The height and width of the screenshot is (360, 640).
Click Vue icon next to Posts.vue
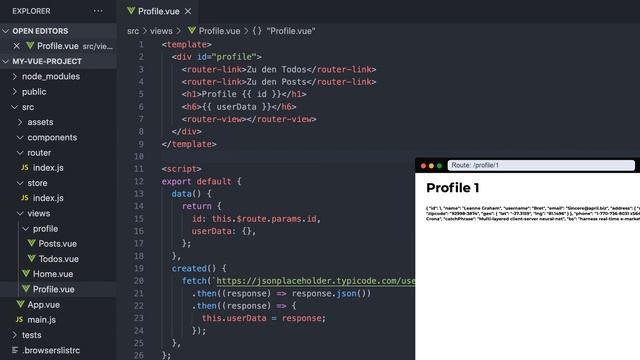click(31, 243)
